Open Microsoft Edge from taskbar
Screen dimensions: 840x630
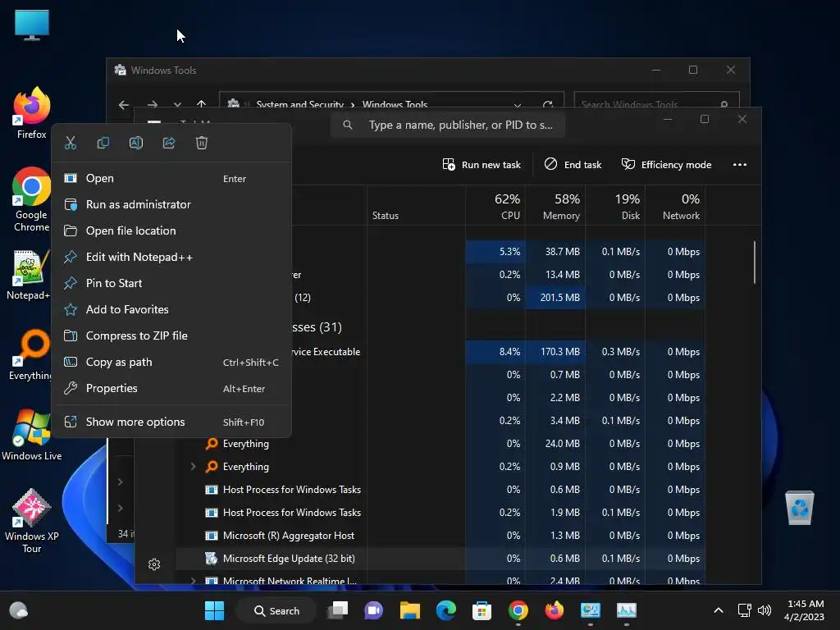click(445, 610)
